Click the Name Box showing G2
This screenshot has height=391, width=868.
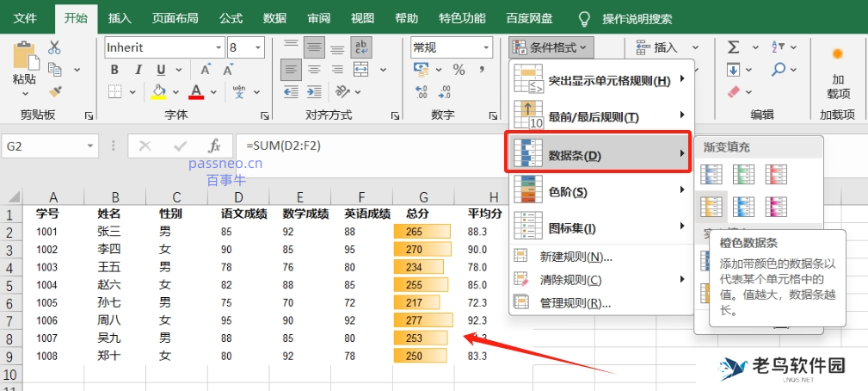tap(52, 146)
